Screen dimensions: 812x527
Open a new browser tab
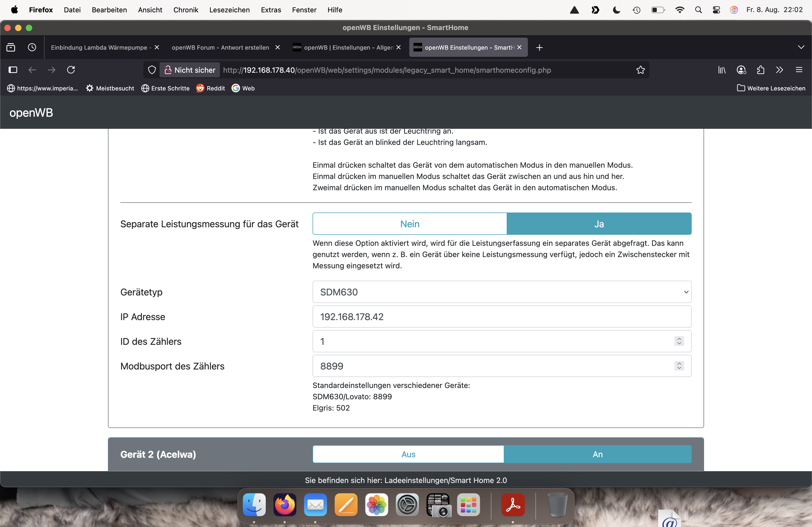pos(539,47)
